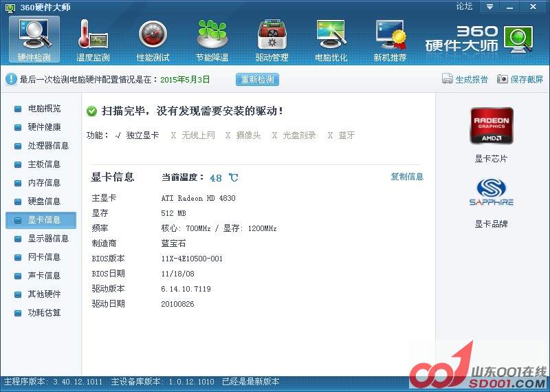Click the 无线上网 feature label
This screenshot has height=392, width=550.
point(198,135)
